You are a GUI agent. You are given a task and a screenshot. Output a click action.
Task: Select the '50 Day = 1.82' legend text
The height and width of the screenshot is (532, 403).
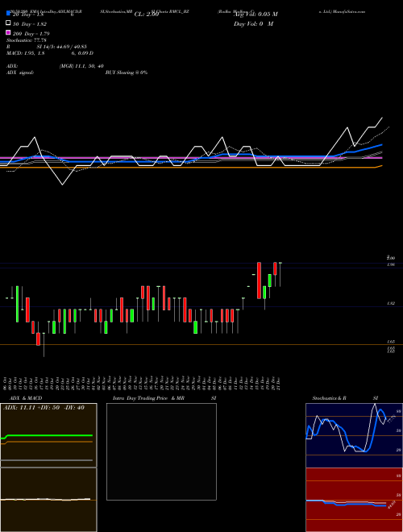tap(30, 24)
